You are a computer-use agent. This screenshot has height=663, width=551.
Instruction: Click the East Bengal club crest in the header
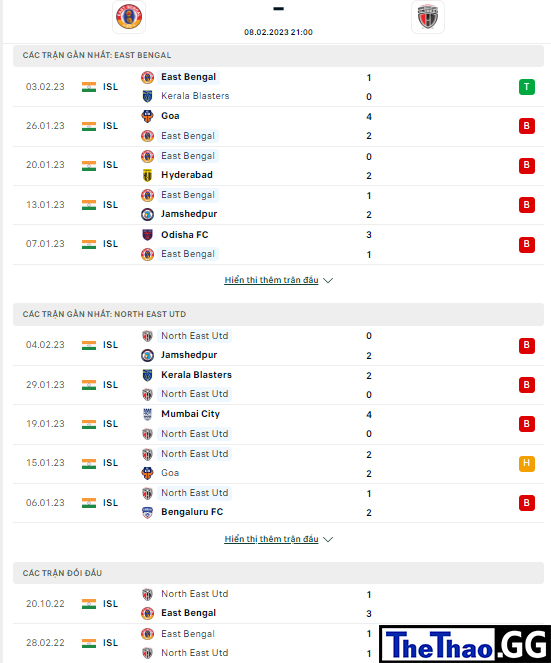(x=129, y=17)
